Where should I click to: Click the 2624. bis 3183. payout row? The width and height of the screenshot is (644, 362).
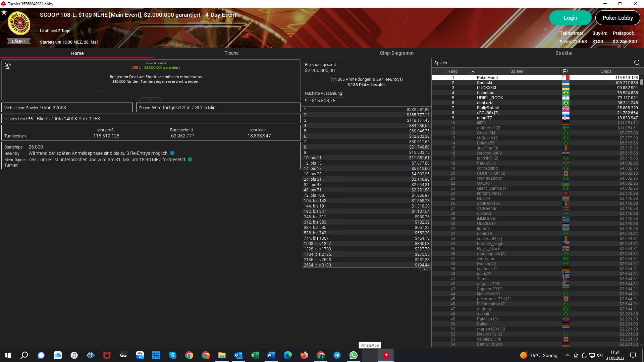point(366,265)
